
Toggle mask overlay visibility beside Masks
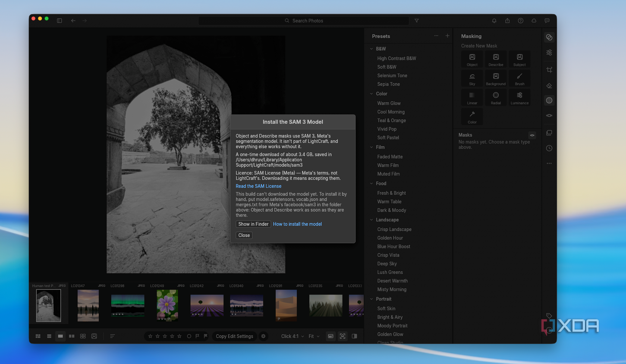tap(532, 135)
